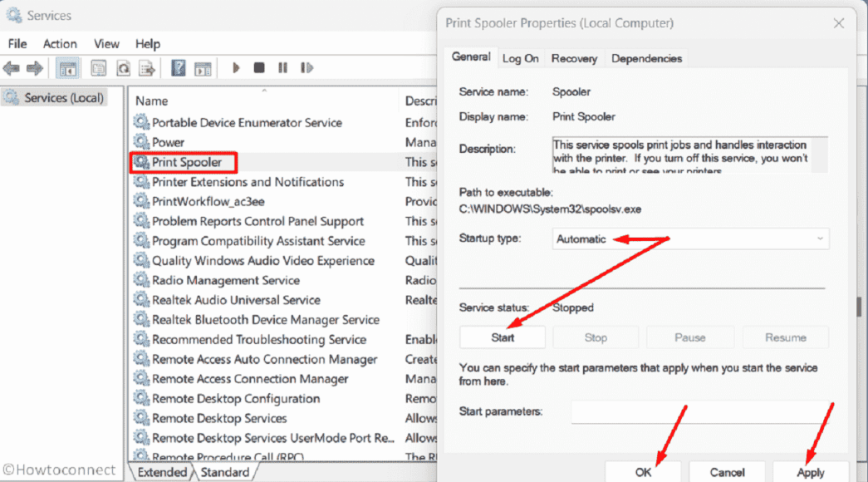Select Quality Windows Audio Video Experience
The image size is (868, 482).
pos(263,260)
